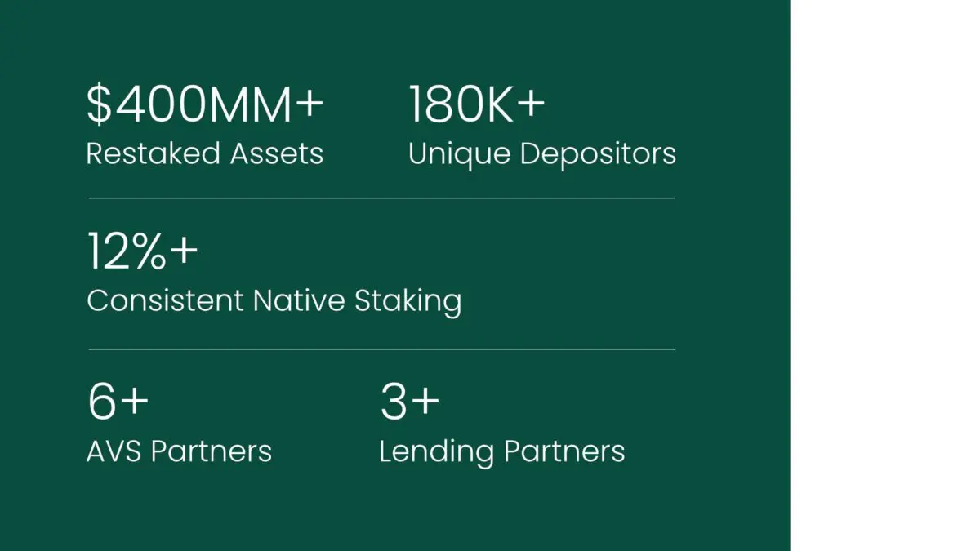This screenshot has width=980, height=551.
Task: Select the Restaked Assets label
Action: pyautogui.click(x=205, y=153)
